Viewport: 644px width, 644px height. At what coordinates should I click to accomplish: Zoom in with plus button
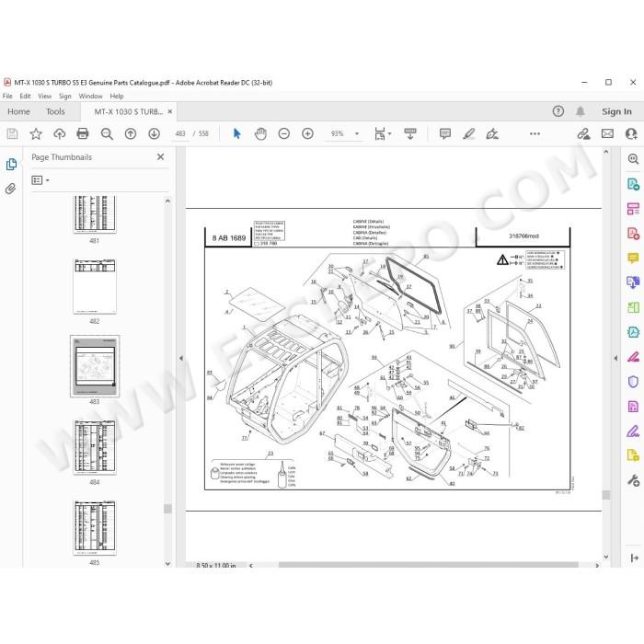tap(307, 134)
